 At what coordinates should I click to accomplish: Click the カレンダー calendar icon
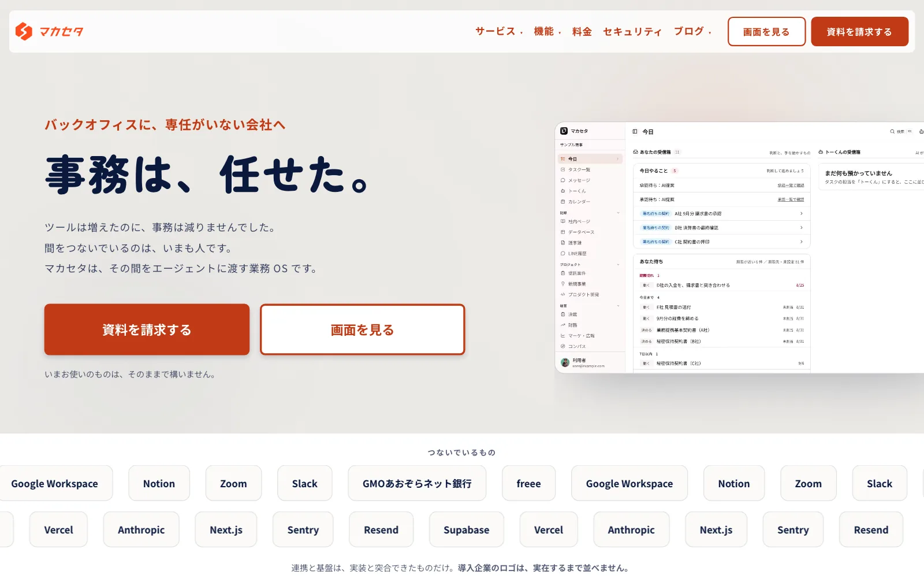(x=562, y=202)
